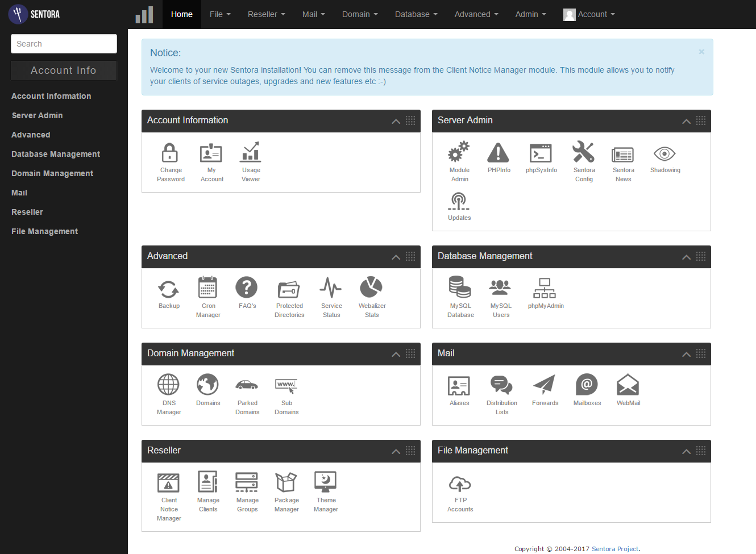This screenshot has width=756, height=554.
Task: Open the Updates antenna icon
Action: [459, 201]
